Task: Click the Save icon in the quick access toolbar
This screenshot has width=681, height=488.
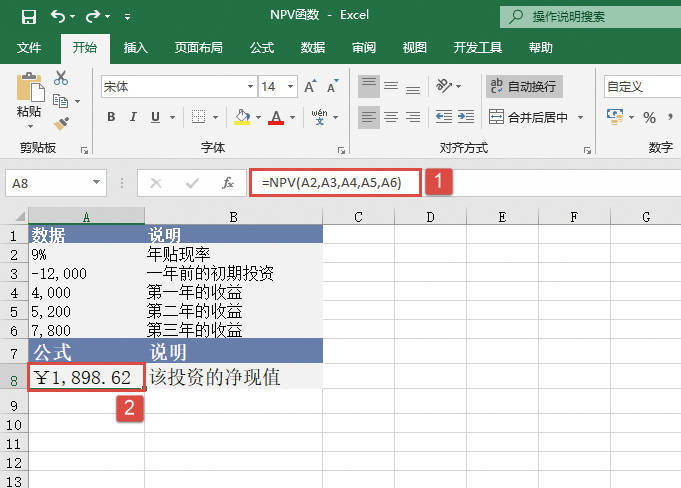Action: tap(28, 17)
